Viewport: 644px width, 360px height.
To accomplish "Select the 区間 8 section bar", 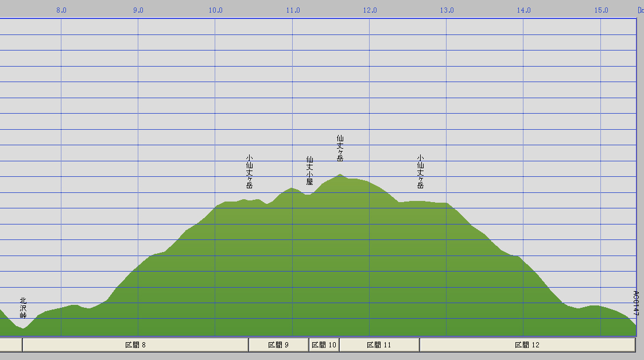I will coord(135,345).
